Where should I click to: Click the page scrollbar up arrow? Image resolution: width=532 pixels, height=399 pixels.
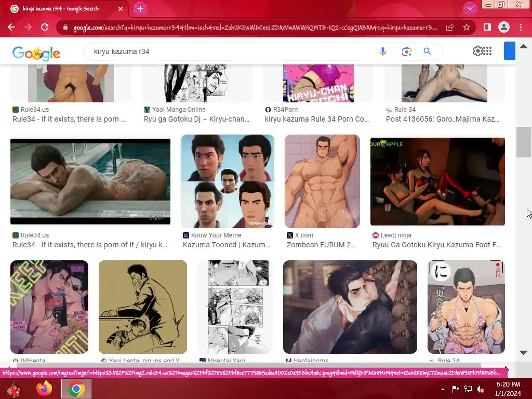(524, 46)
